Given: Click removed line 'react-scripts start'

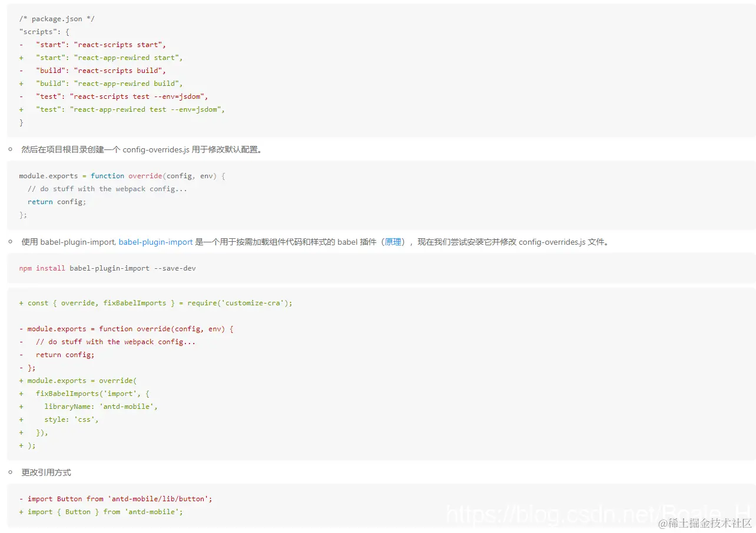Looking at the screenshot, I should 93,45.
